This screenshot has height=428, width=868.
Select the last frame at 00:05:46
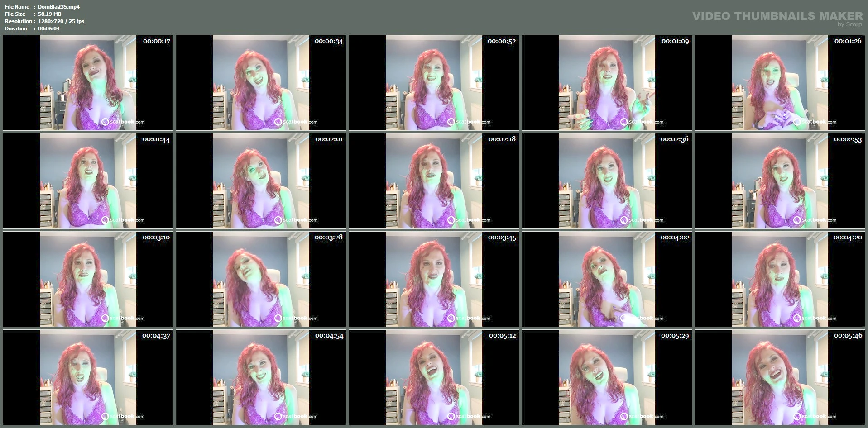point(780,377)
